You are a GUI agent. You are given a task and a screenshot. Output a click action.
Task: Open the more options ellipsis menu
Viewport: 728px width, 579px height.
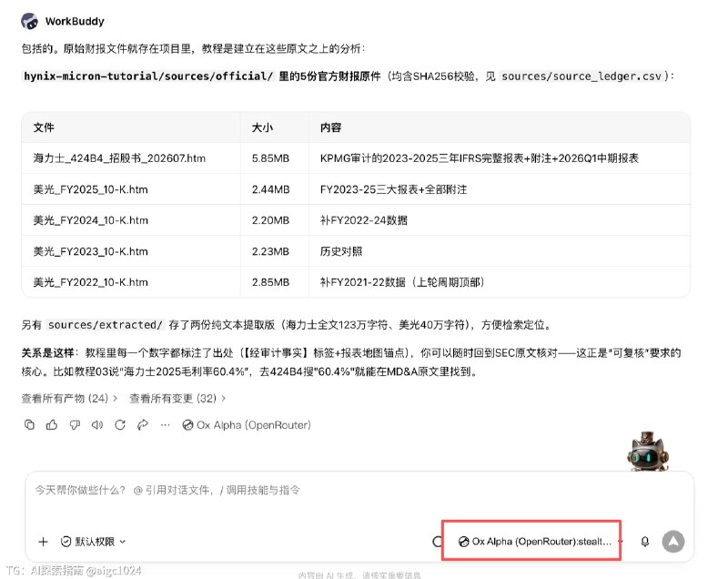[x=166, y=425]
